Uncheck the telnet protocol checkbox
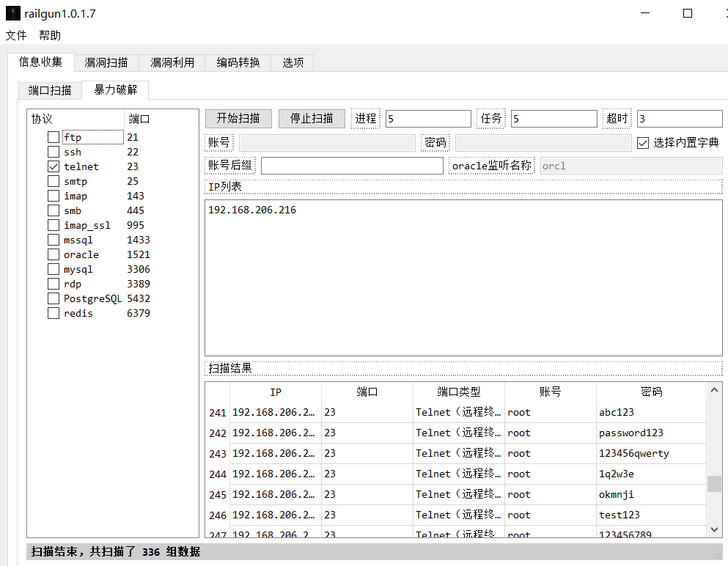Screen dimensions: 728x566 (x=54, y=166)
